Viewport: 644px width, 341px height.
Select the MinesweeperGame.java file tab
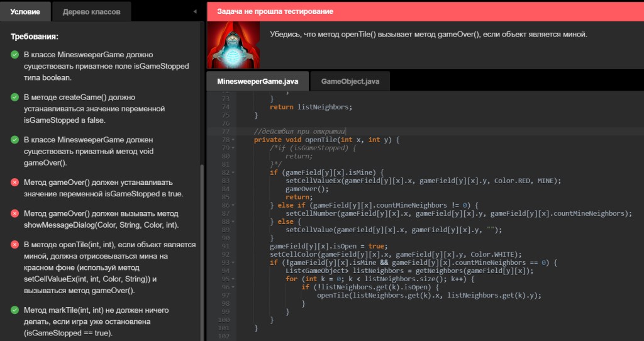pyautogui.click(x=257, y=81)
